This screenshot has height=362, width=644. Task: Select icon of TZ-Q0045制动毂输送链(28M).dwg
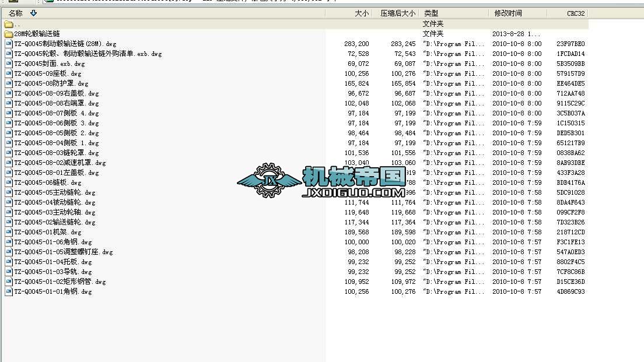pyautogui.click(x=9, y=44)
